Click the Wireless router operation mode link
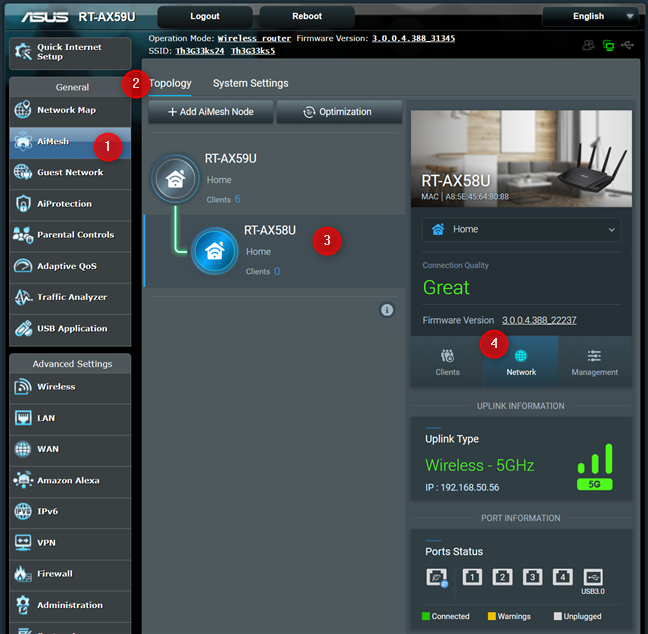Screen dimensions: 648x634 (x=254, y=38)
